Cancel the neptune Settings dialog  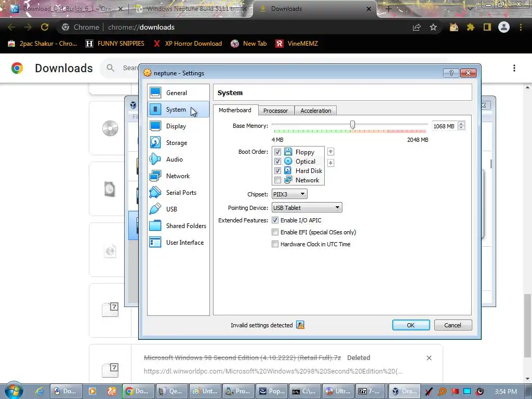click(x=453, y=325)
